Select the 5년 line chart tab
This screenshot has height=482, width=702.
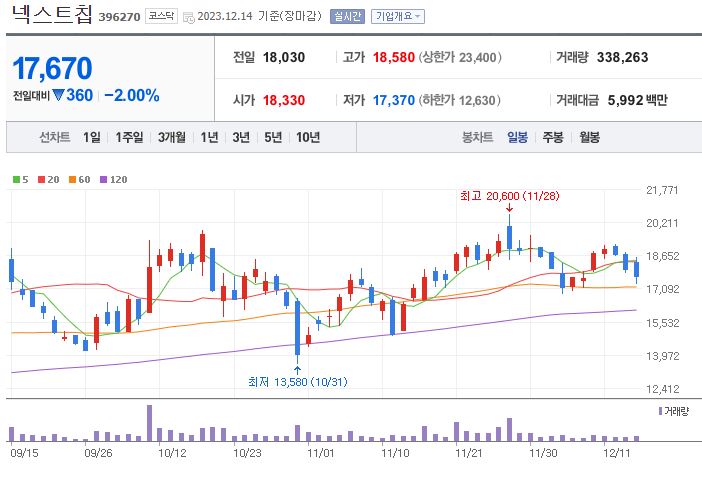click(x=273, y=137)
